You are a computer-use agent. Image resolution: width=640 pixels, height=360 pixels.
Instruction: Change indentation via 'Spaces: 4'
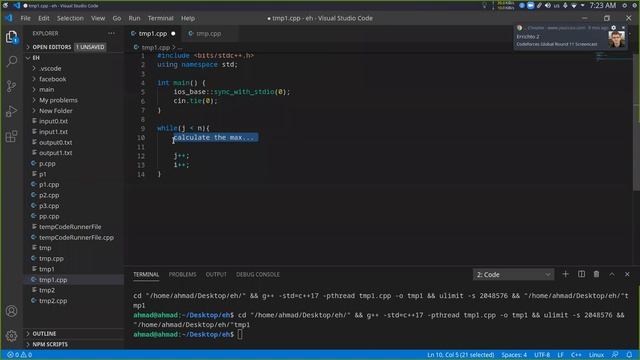[x=514, y=355]
